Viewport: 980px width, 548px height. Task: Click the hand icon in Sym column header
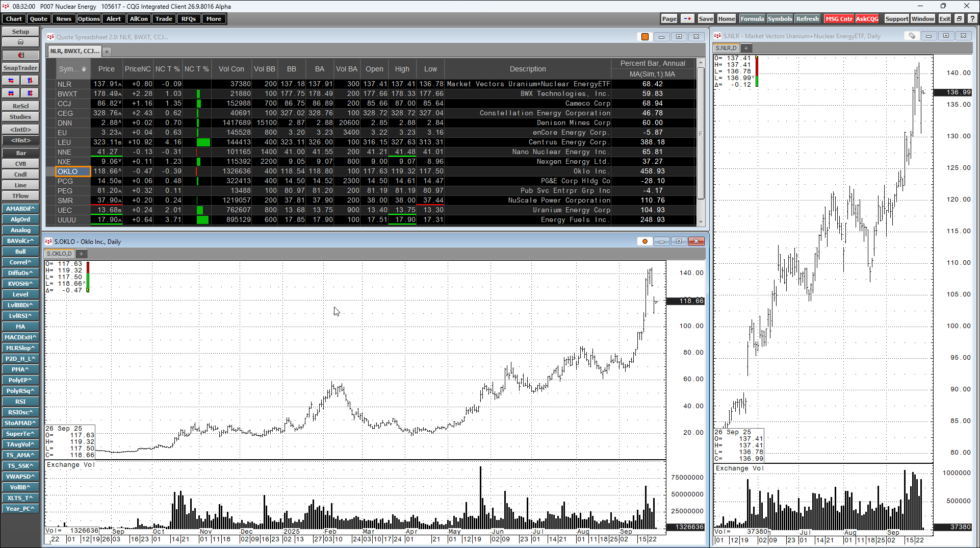[84, 69]
